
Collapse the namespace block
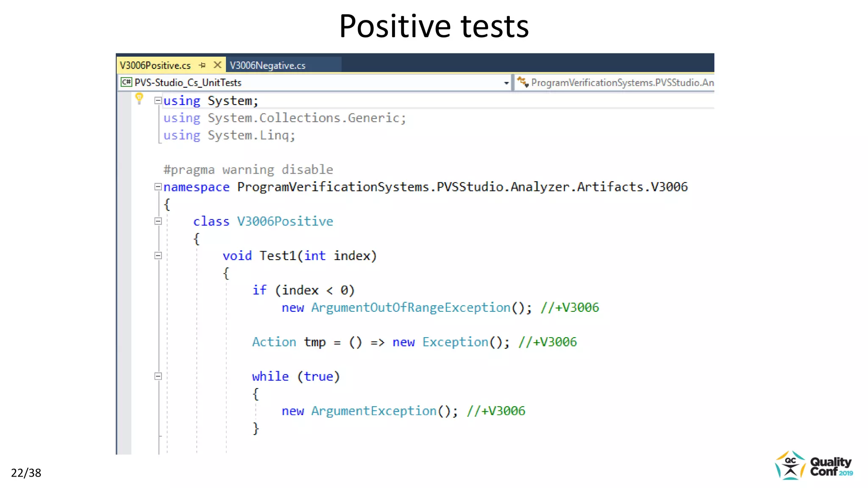158,187
